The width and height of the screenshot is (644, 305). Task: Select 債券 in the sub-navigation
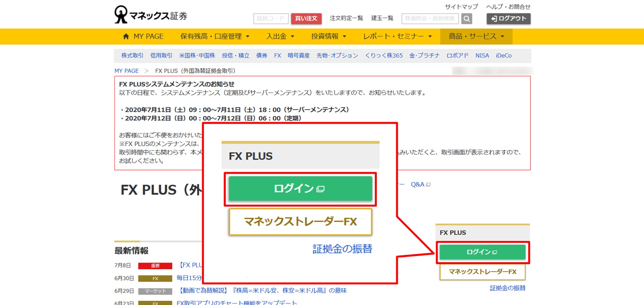[x=262, y=56]
